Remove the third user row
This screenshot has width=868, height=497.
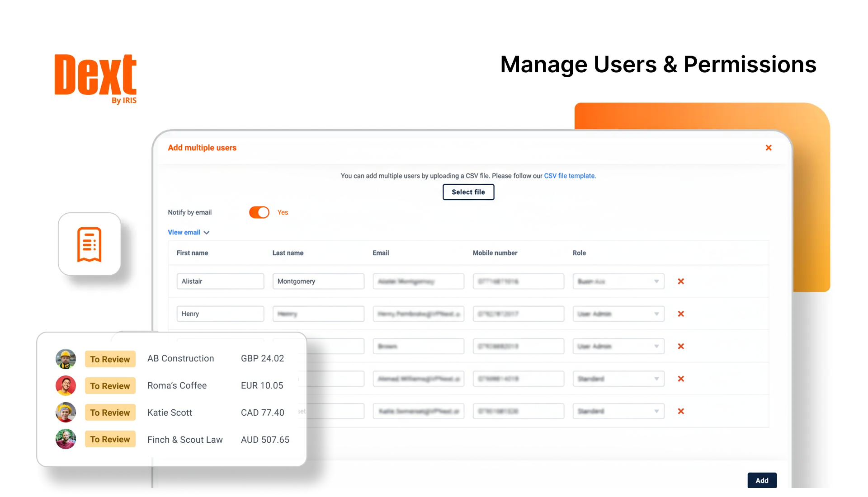point(680,347)
